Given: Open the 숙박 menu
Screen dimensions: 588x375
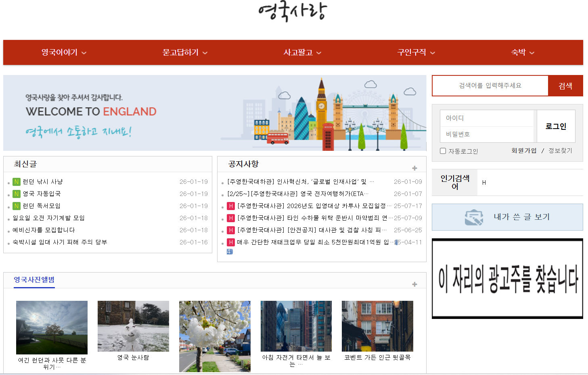Looking at the screenshot, I should coord(523,52).
